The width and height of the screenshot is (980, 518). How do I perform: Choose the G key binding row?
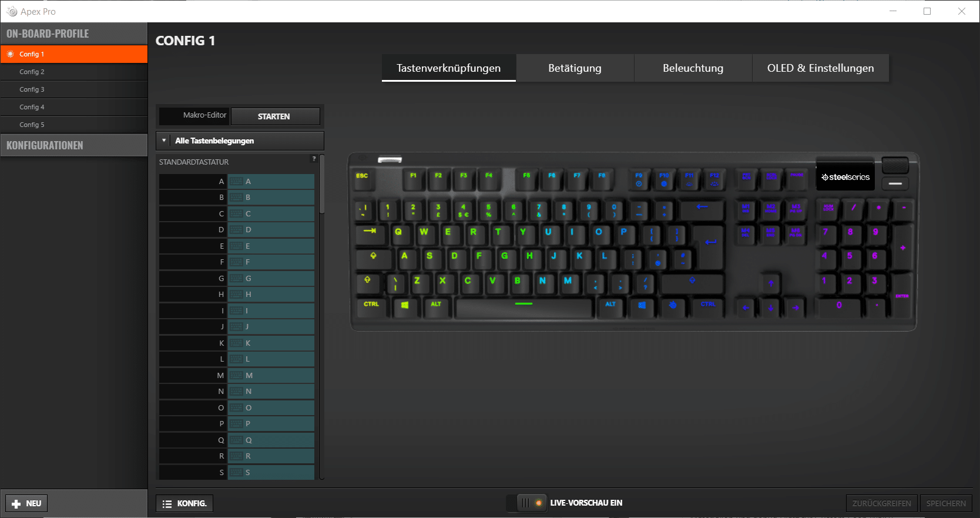click(x=237, y=278)
